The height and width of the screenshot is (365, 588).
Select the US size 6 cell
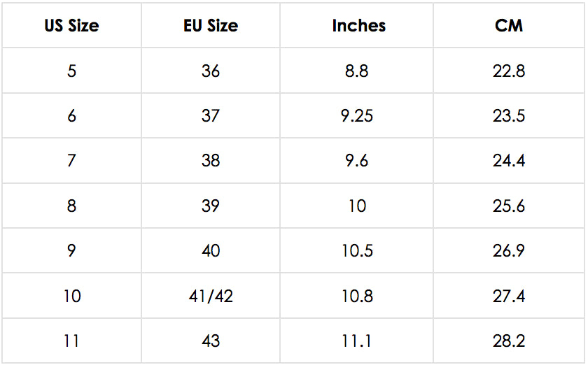tap(71, 115)
